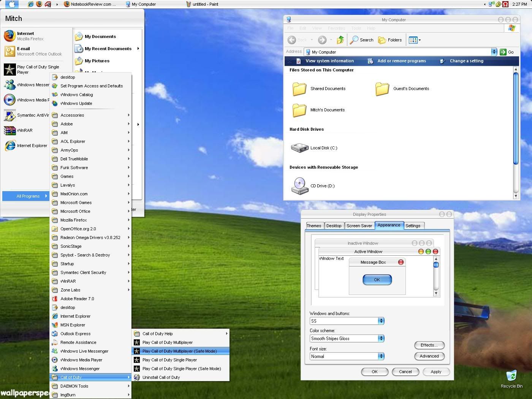Screen dimensions: 532x399
Task: Expand Mozilla Firefox program folder
Action: 91,220
